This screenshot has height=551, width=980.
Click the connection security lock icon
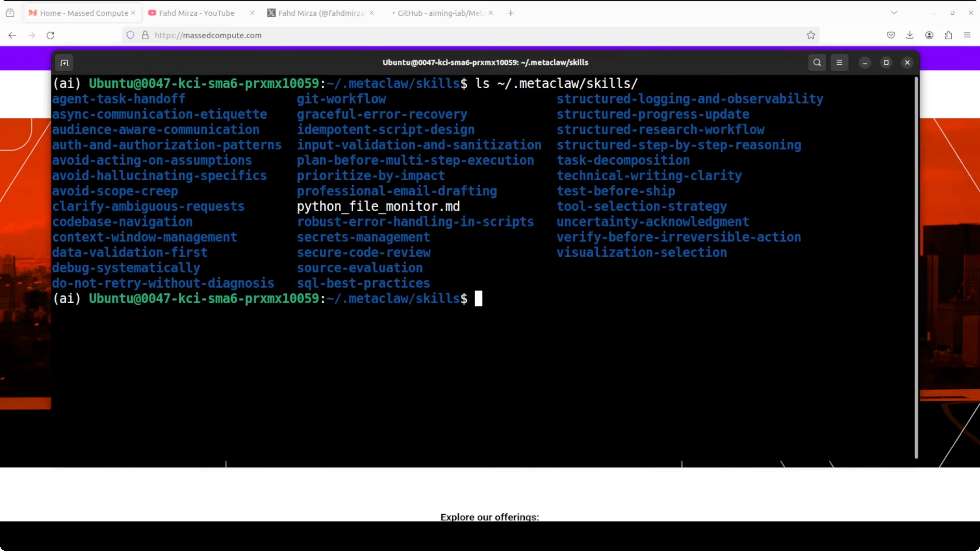pyautogui.click(x=145, y=35)
